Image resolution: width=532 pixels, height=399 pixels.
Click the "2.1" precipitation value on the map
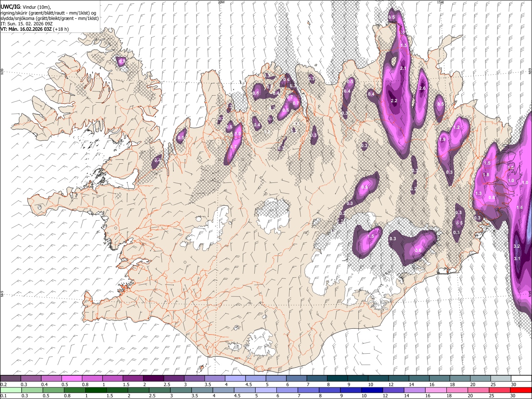pos(403,68)
